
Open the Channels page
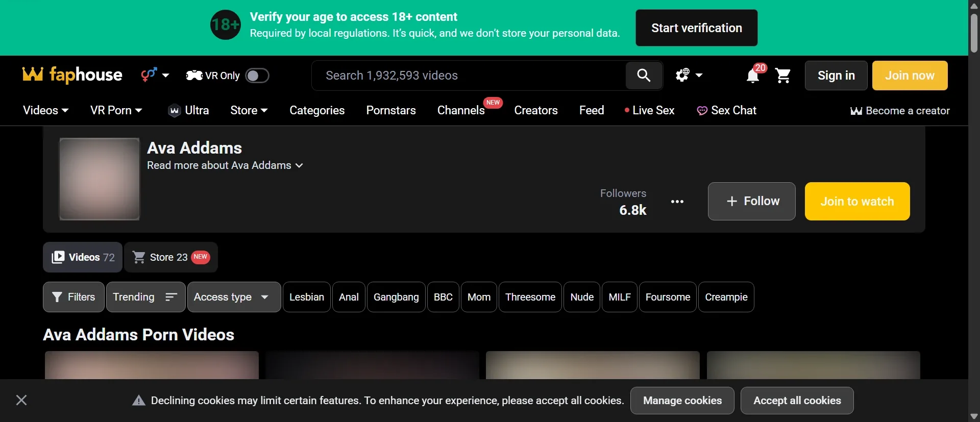click(x=461, y=110)
